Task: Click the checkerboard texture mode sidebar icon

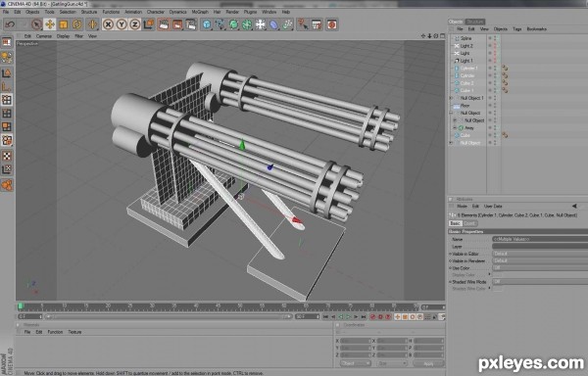Action: click(x=7, y=156)
